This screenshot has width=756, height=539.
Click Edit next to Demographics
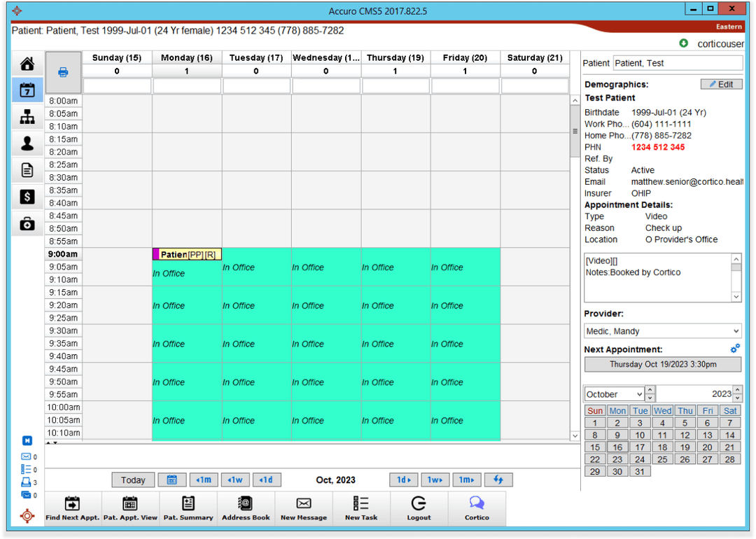click(721, 84)
